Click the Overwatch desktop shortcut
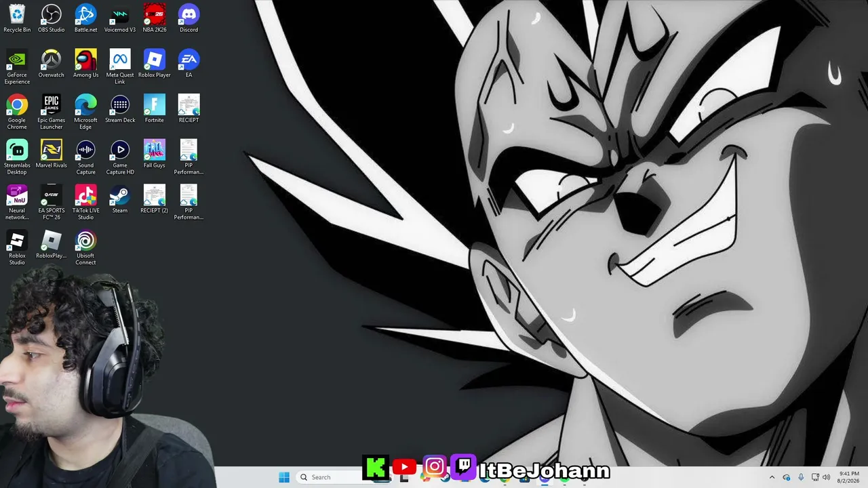The height and width of the screenshot is (488, 868). [51, 63]
